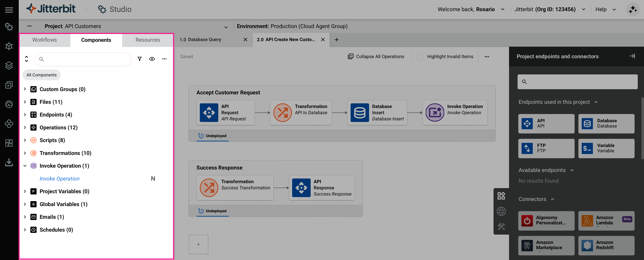Expand the Scripts (8) category
This screenshot has height=260, width=644.
25,140
